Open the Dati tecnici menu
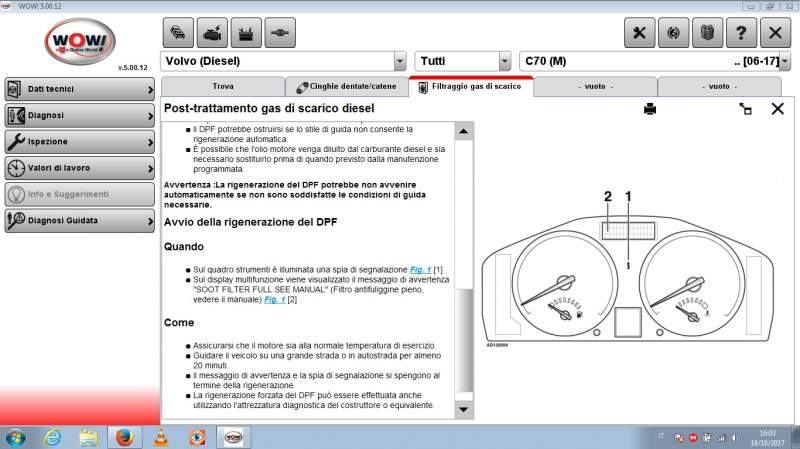The image size is (800, 449). pyautogui.click(x=80, y=89)
